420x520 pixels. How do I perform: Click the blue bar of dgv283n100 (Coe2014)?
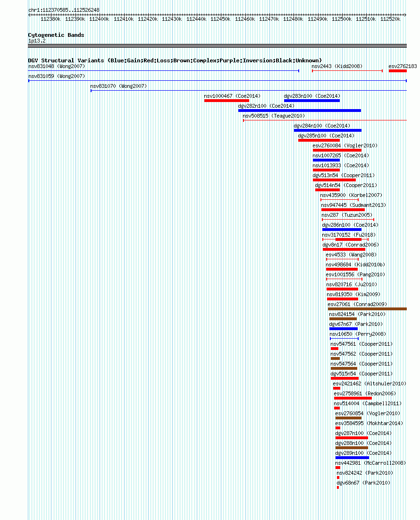coord(311,101)
